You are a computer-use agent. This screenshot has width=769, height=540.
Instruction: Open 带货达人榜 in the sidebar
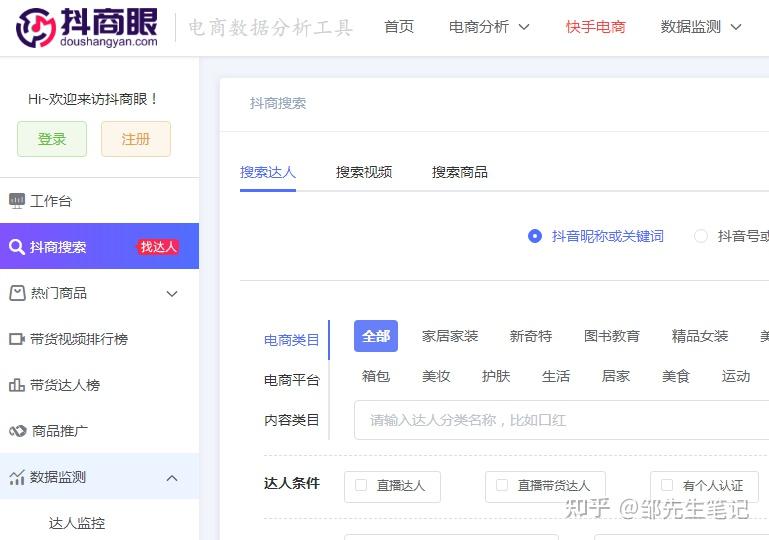coord(99,385)
